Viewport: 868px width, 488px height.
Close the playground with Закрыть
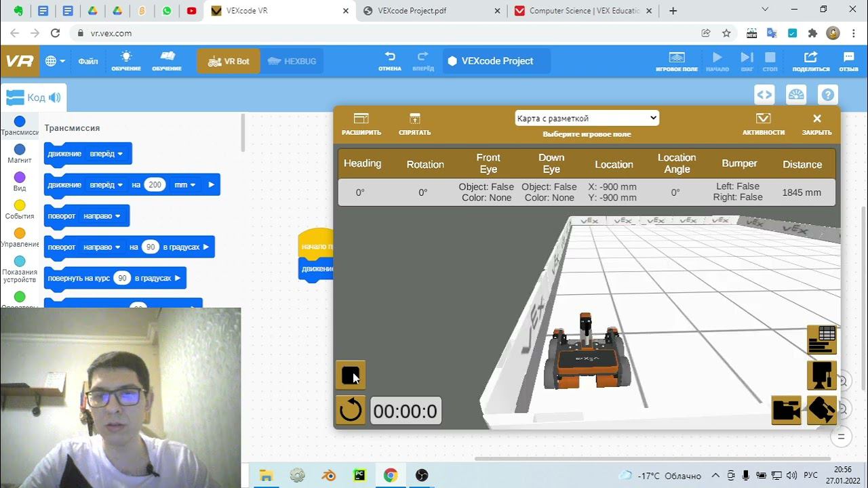(x=816, y=124)
